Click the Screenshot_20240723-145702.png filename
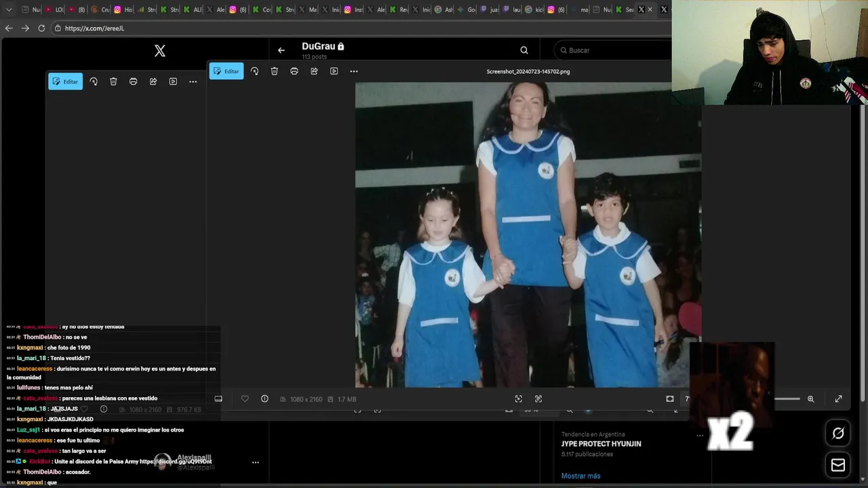 coord(528,71)
